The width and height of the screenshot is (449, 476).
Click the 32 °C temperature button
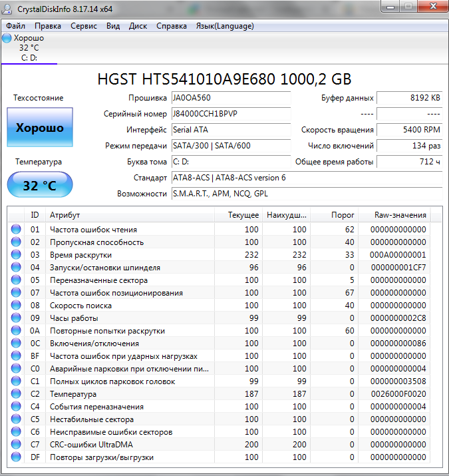click(40, 185)
